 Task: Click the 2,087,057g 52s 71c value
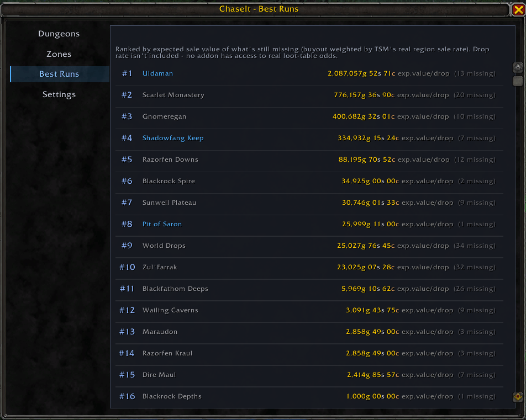point(361,73)
